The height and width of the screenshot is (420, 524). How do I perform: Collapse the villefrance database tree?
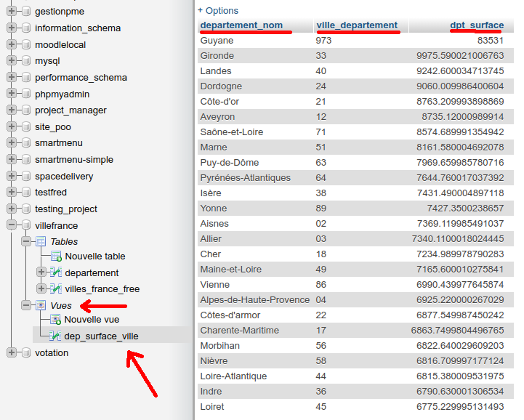pos(12,225)
